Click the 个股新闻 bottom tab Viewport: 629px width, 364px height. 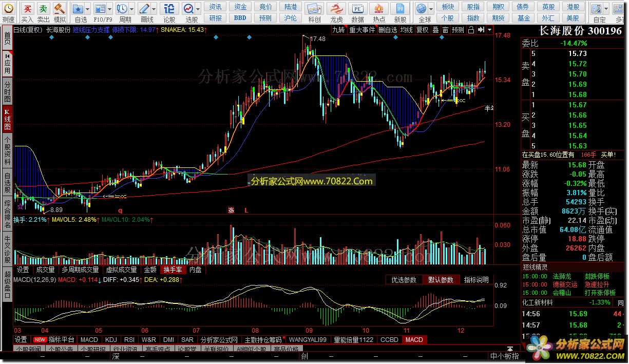pyautogui.click(x=28, y=350)
